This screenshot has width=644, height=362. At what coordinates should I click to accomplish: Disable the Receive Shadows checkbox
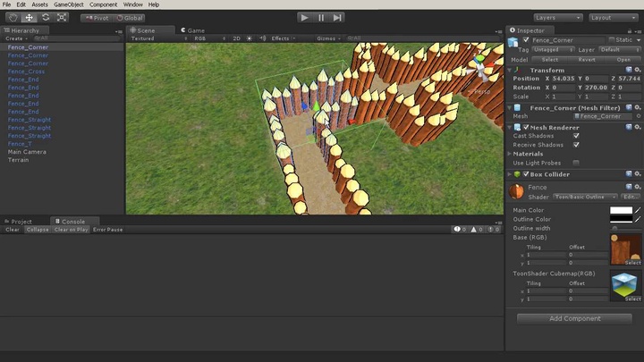pos(576,144)
